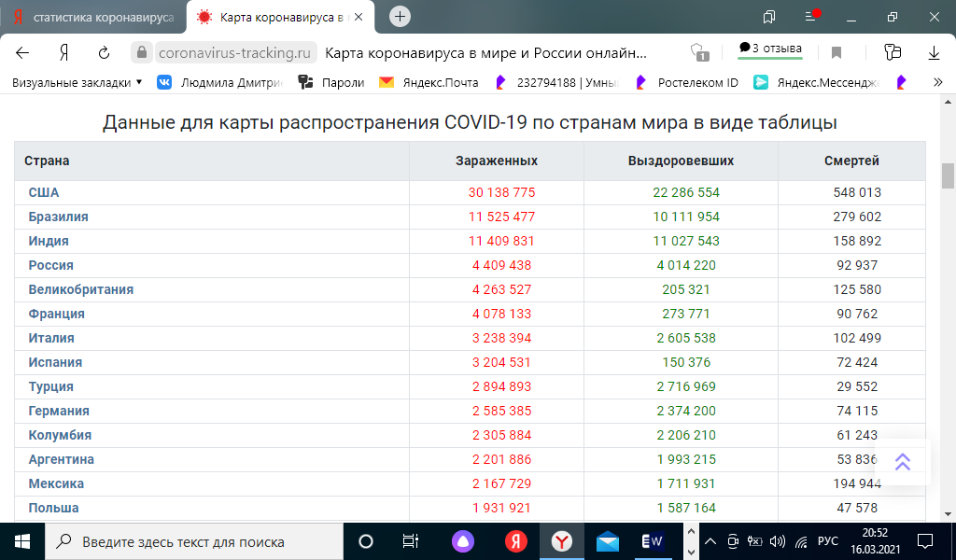Screen dimensions: 956x560
Task: Open the Yandex browser hamburger menu
Action: [x=811, y=17]
